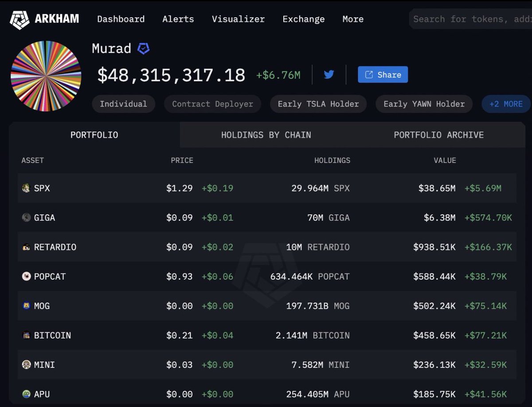Image resolution: width=532 pixels, height=407 pixels.
Task: Open the APU asset link
Action: (42, 394)
